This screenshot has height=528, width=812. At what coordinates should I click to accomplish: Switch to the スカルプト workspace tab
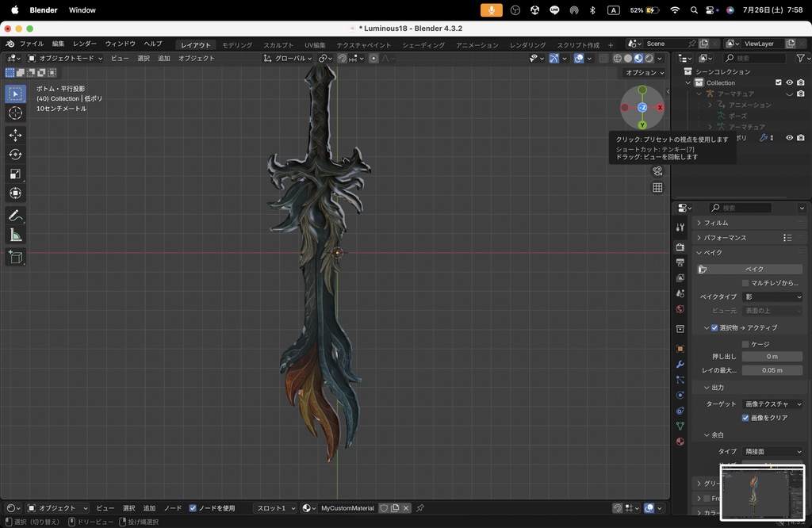278,45
